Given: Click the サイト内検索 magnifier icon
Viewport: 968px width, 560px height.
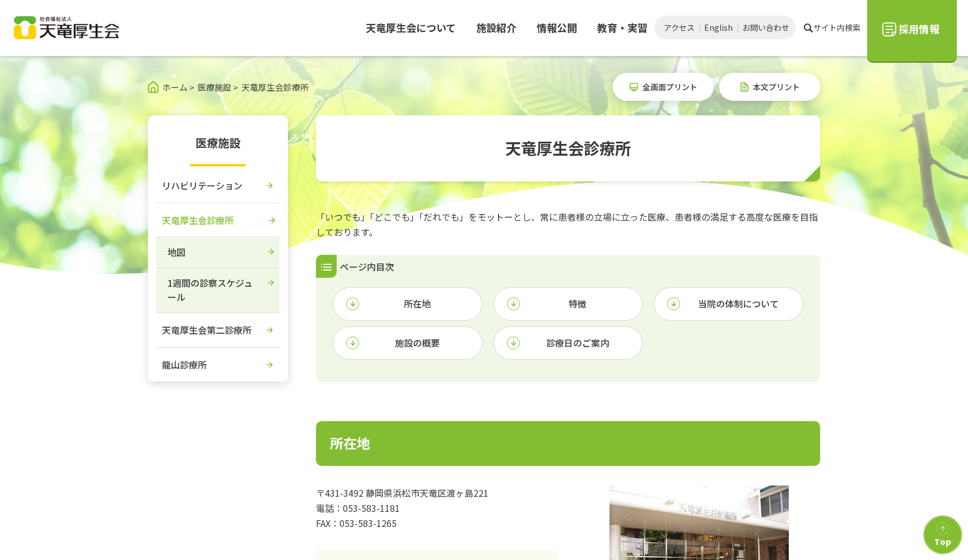Looking at the screenshot, I should point(808,27).
